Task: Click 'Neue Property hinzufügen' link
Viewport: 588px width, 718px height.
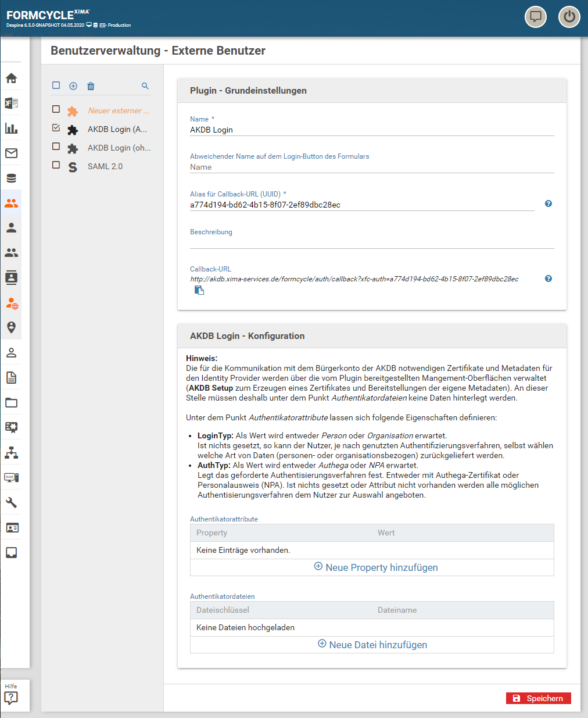Action: [376, 567]
